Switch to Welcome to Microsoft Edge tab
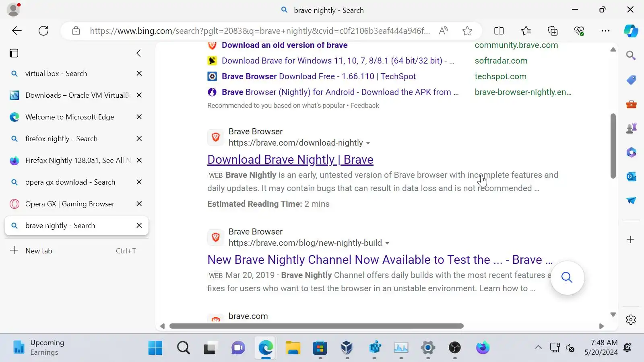This screenshot has width=644, height=362. click(x=76, y=117)
